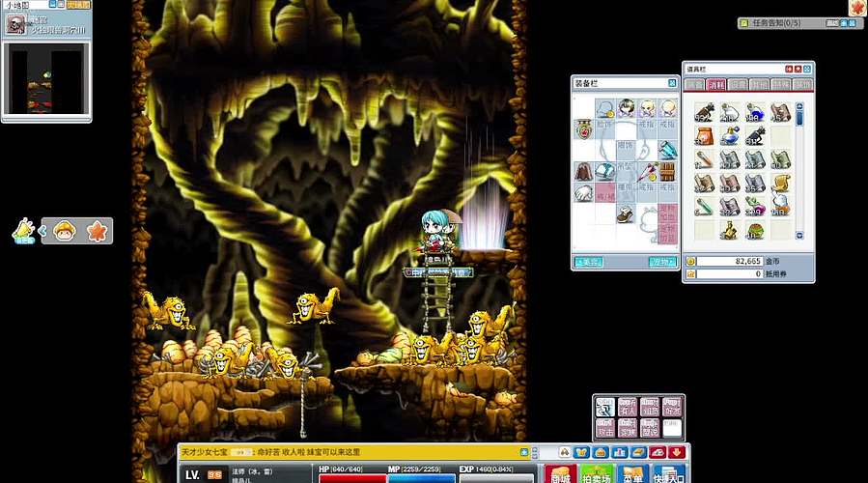Open the 菜单 menu button
The width and height of the screenshot is (868, 483).
pos(632,474)
